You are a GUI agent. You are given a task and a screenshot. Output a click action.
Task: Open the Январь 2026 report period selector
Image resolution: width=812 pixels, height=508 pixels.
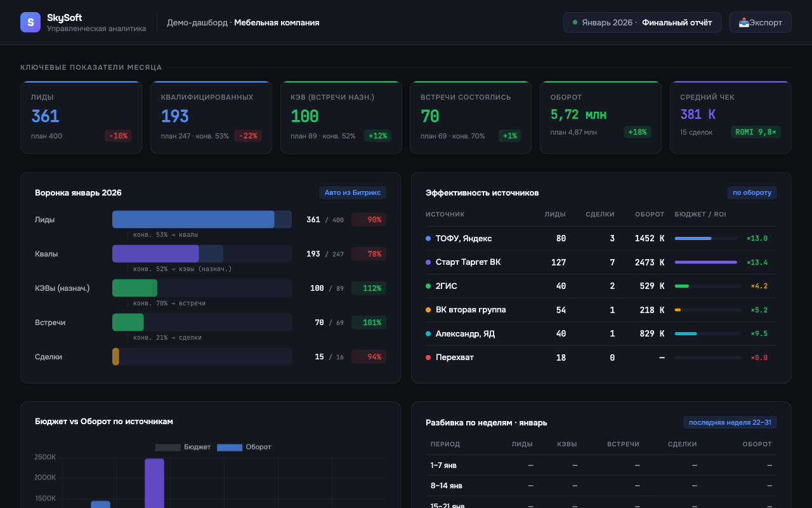coord(642,22)
